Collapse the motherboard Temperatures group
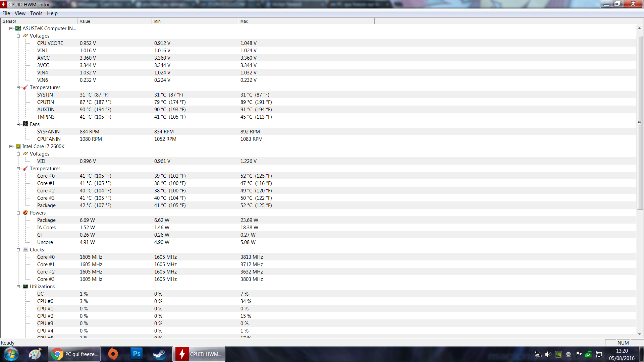644x362 pixels. [18, 87]
